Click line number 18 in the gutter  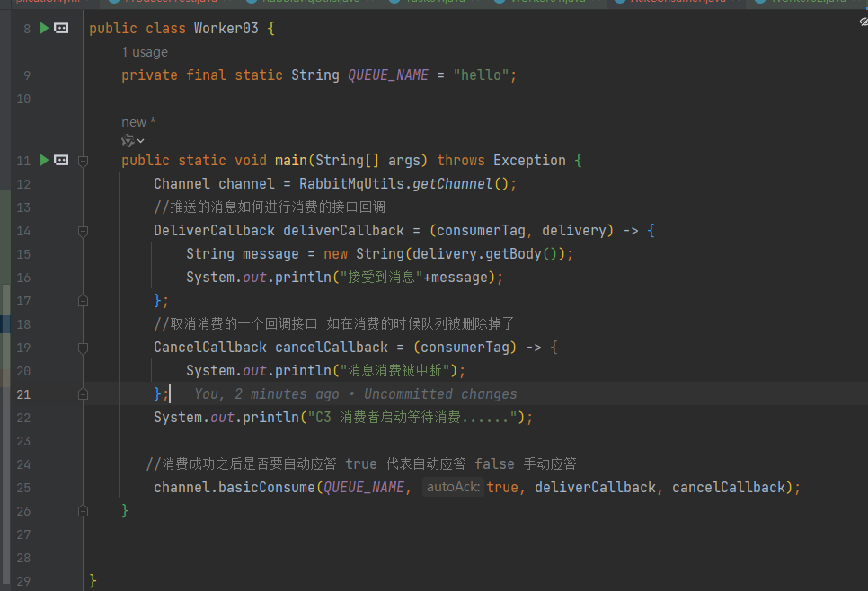[23, 323]
